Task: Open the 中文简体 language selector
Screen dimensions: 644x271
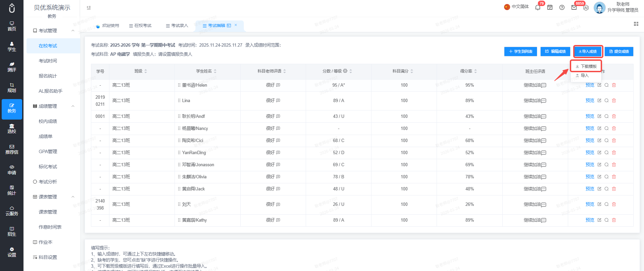Action: click(516, 7)
